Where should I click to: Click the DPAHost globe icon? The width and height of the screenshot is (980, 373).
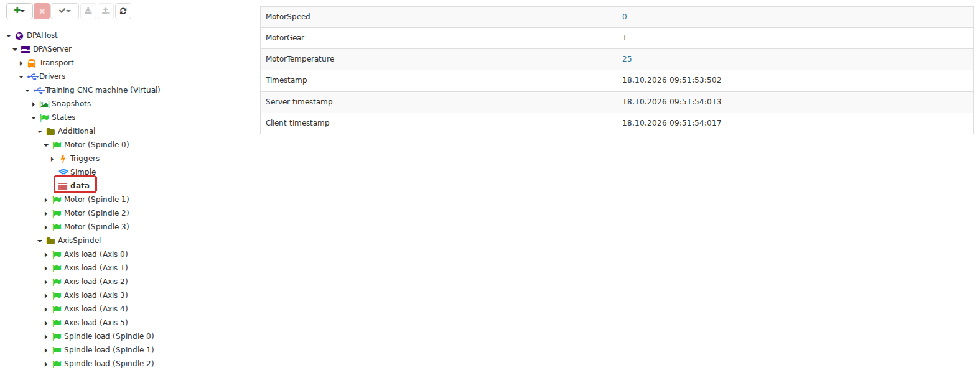[x=19, y=36]
